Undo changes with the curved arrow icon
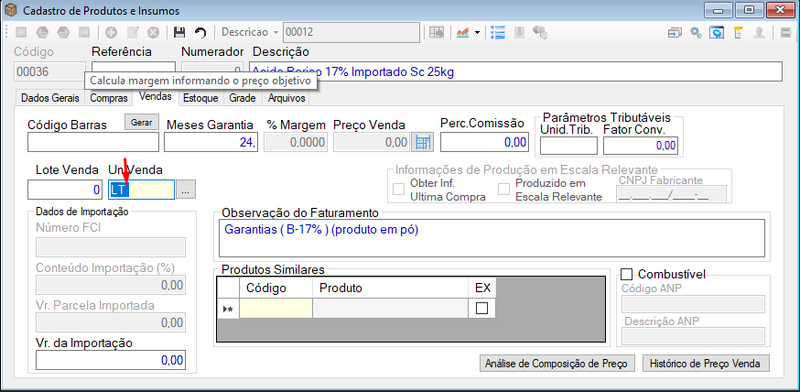The width and height of the screenshot is (800, 392). pos(201,32)
